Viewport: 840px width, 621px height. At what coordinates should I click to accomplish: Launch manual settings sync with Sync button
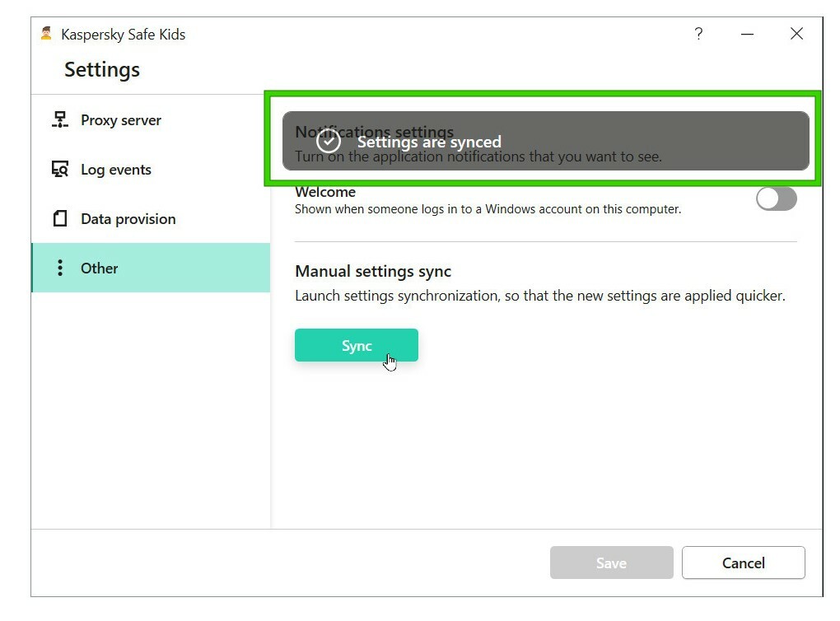tap(357, 345)
